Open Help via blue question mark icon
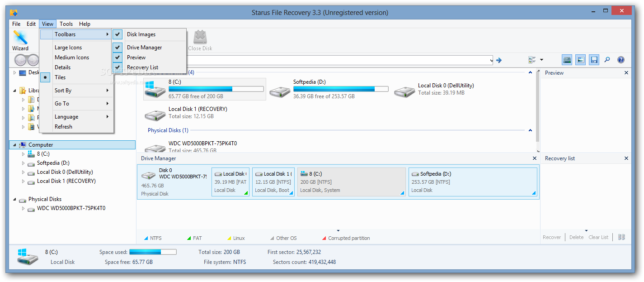The width and height of the screenshot is (644, 282). tap(621, 60)
